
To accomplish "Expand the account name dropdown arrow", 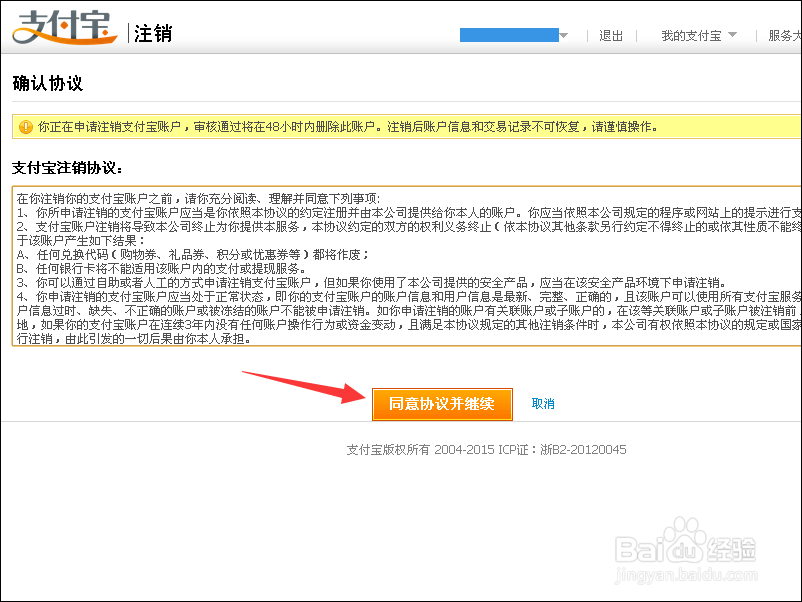I will [x=564, y=35].
